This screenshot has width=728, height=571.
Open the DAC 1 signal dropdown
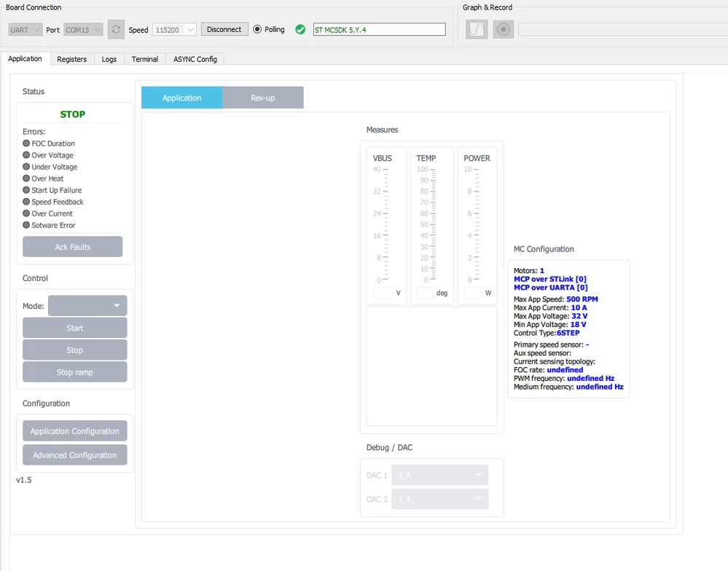point(439,475)
